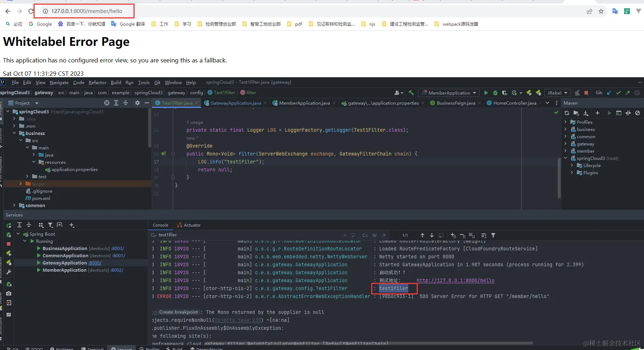The image size is (644, 350).
Task: Toggle match case Cc in console search
Action: [365, 235]
